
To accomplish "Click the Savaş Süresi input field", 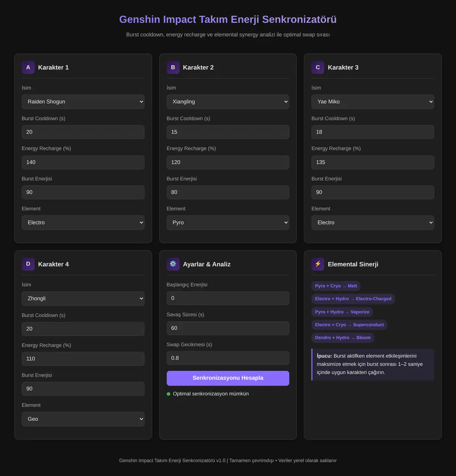I will (228, 328).
